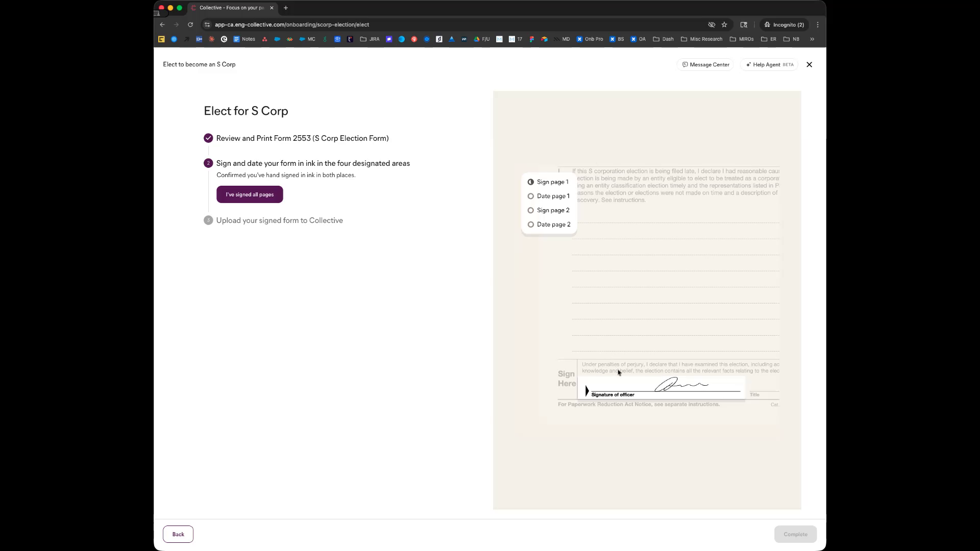This screenshot has height=551, width=980.
Task: Click the Review and Print Form 2553 step
Action: click(302, 138)
